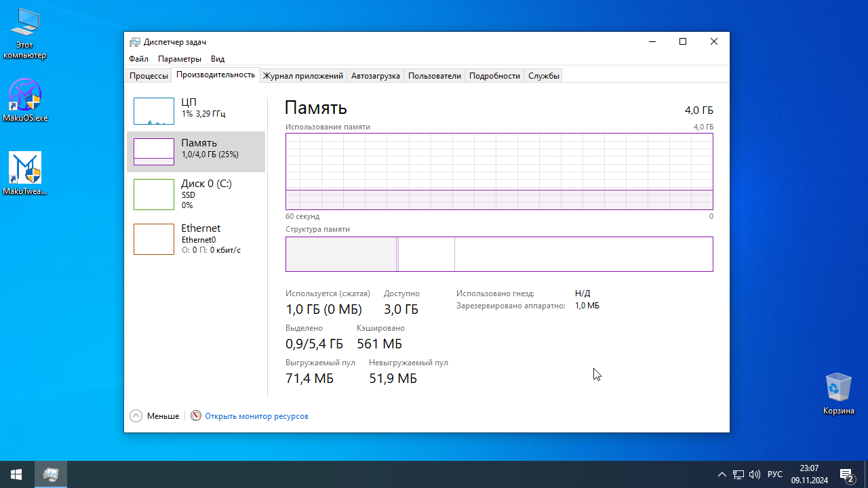Image resolution: width=868 pixels, height=488 pixels.
Task: Select the ЦП graph thumbnail
Action: [x=154, y=111]
